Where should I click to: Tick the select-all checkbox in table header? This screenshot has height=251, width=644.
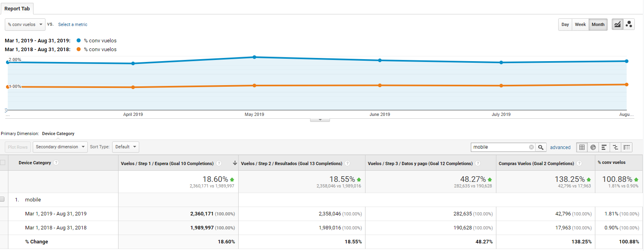point(3,163)
